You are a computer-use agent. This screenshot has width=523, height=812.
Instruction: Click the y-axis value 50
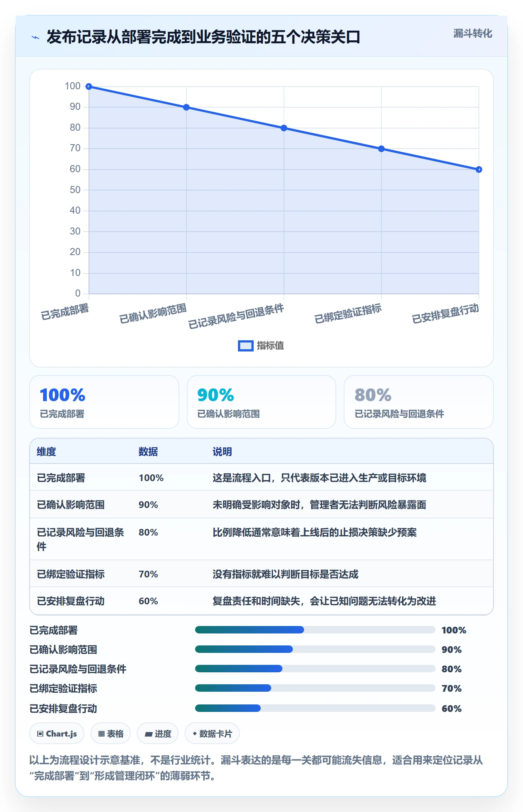(75, 190)
